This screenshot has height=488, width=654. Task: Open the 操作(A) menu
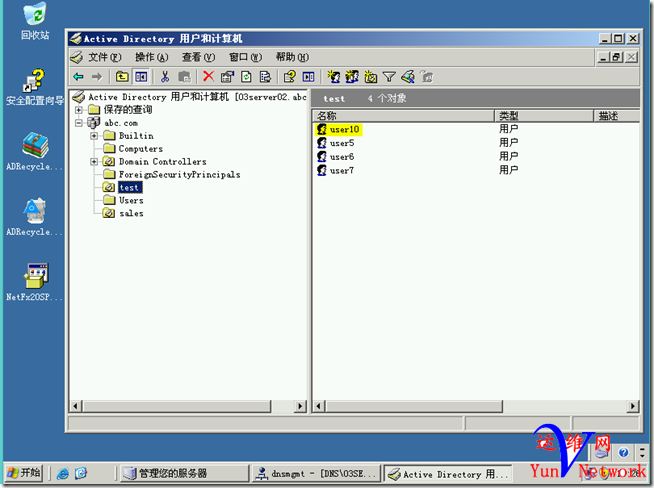point(151,57)
